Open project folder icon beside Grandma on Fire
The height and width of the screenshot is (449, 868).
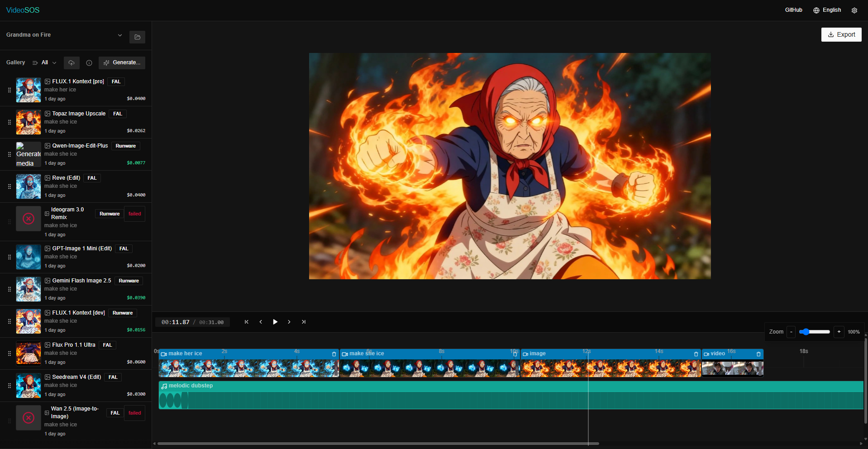pos(137,37)
